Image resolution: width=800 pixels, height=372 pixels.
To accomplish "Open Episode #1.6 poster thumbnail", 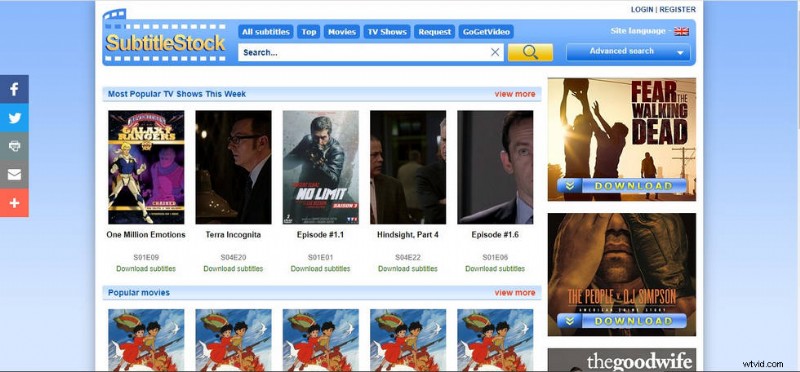I will click(x=495, y=167).
